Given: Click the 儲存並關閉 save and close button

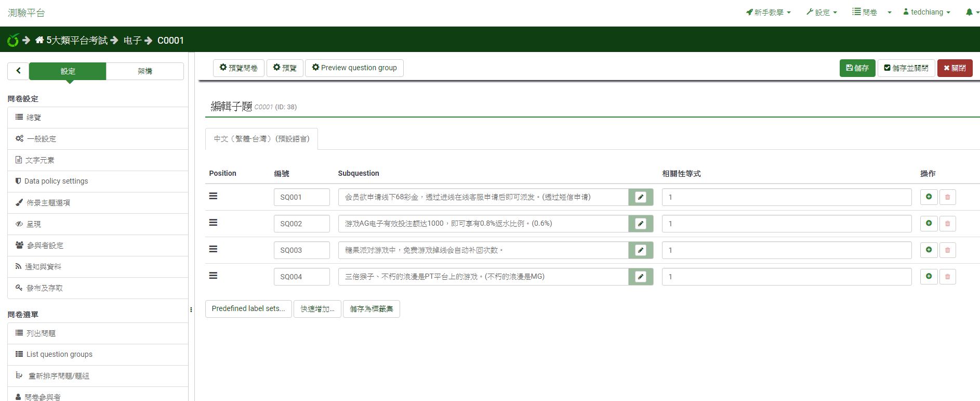Looking at the screenshot, I should tap(906, 68).
